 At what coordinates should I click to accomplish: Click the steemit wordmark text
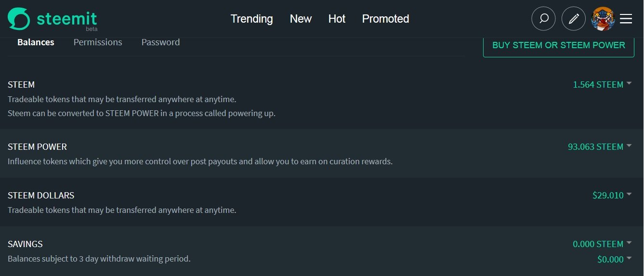[x=66, y=19]
